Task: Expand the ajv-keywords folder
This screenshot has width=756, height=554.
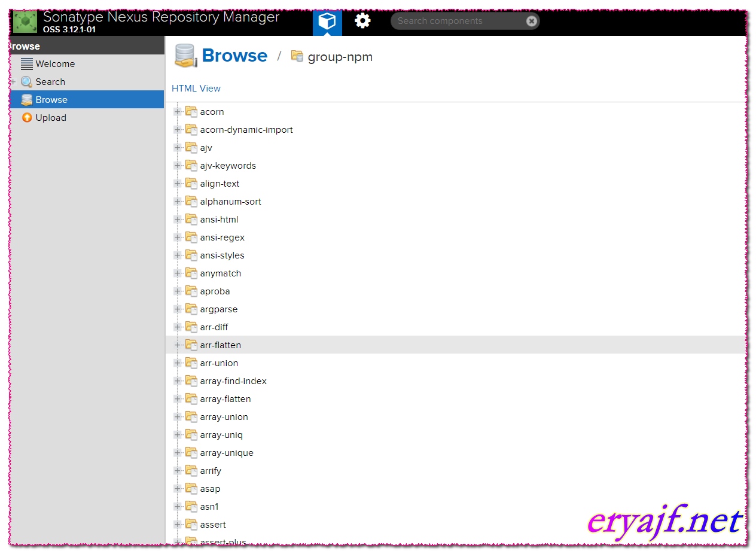Action: [x=178, y=166]
